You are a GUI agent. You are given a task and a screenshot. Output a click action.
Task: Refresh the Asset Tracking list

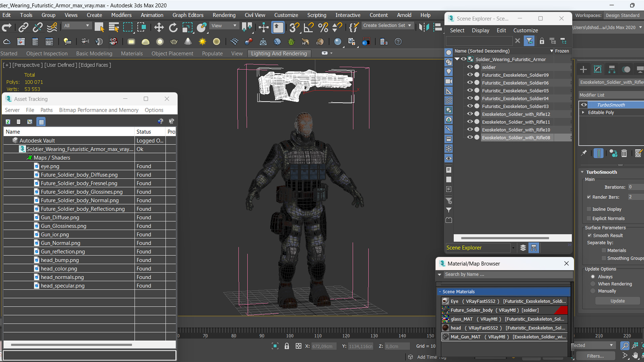coord(8,122)
